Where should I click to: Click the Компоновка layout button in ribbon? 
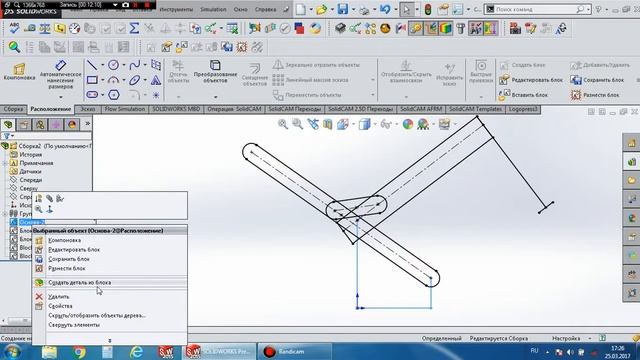pos(19,72)
